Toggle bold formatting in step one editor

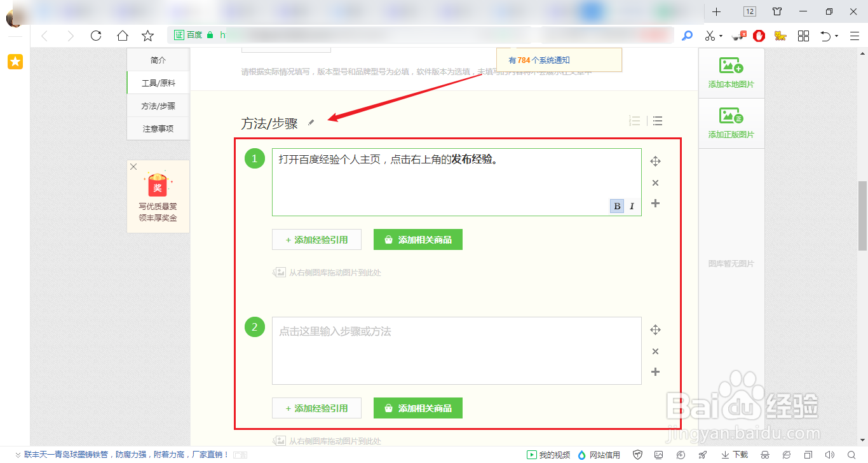616,206
